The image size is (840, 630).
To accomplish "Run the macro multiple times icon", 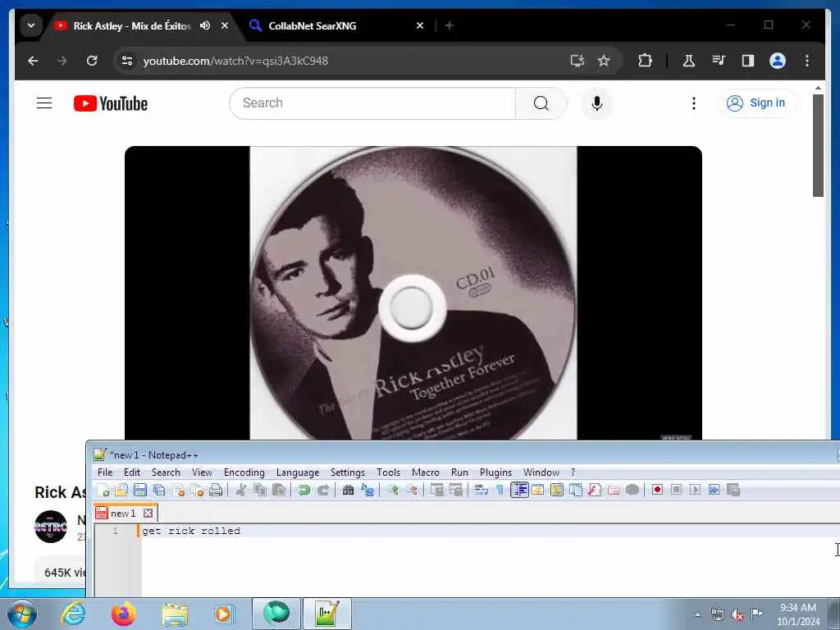I will (x=714, y=490).
